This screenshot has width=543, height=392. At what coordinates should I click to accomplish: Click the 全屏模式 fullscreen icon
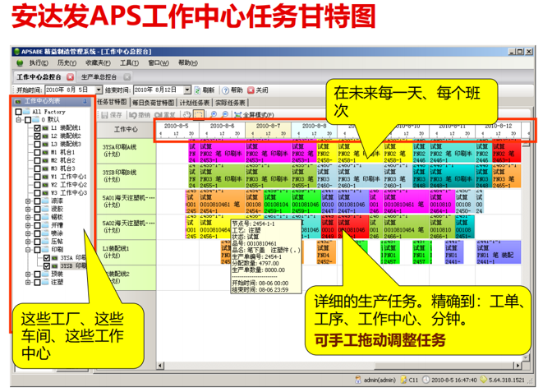coord(238,114)
